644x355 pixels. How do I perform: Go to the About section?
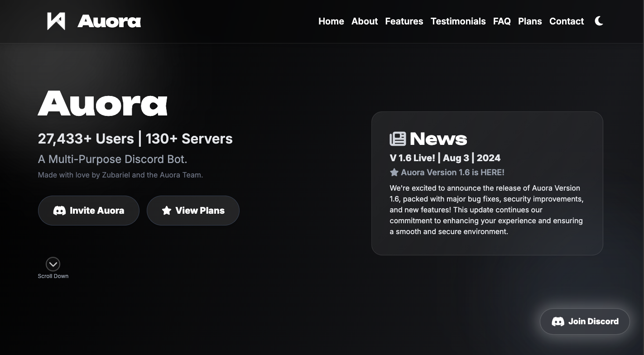click(x=364, y=21)
